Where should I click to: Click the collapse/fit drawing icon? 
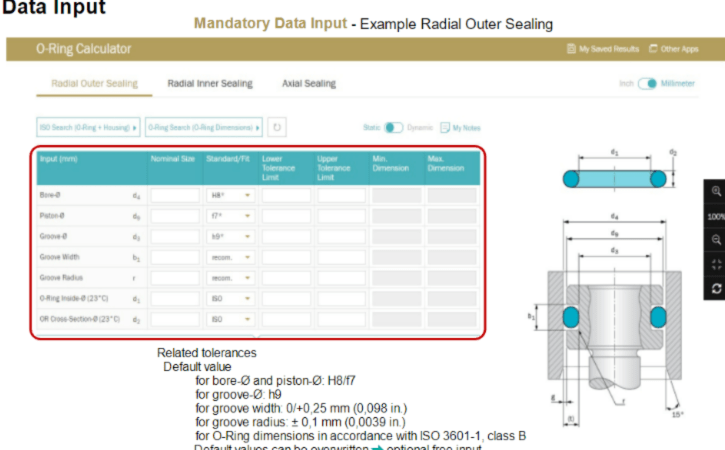[716, 265]
